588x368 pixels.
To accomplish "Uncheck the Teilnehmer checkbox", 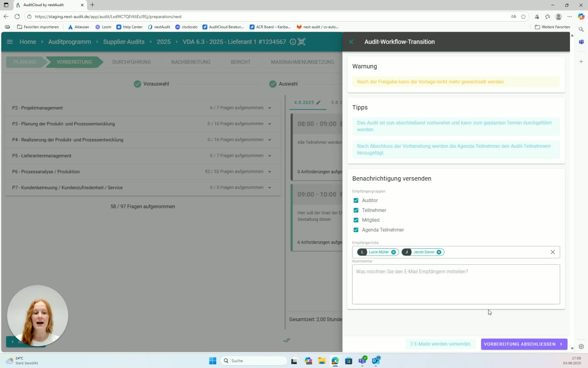I will point(356,210).
